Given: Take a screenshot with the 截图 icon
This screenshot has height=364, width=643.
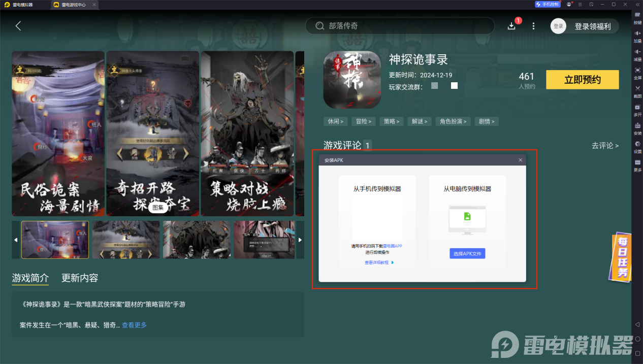Looking at the screenshot, I should click(x=638, y=89).
